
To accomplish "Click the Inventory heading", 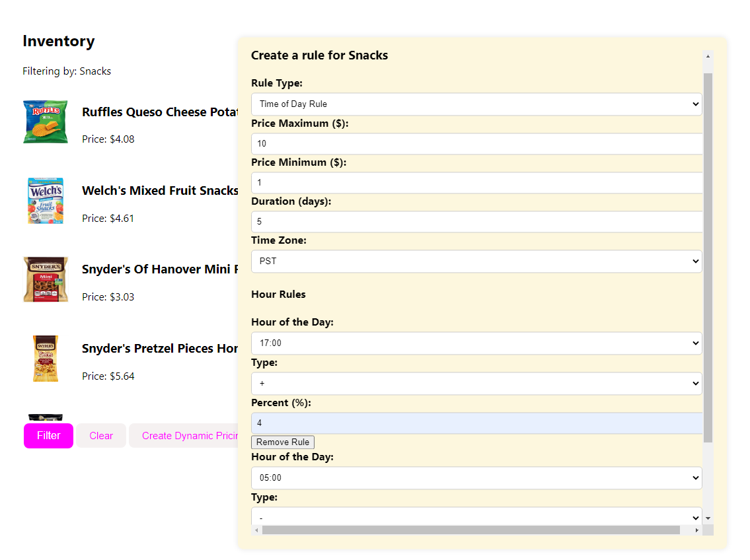I will click(x=58, y=41).
